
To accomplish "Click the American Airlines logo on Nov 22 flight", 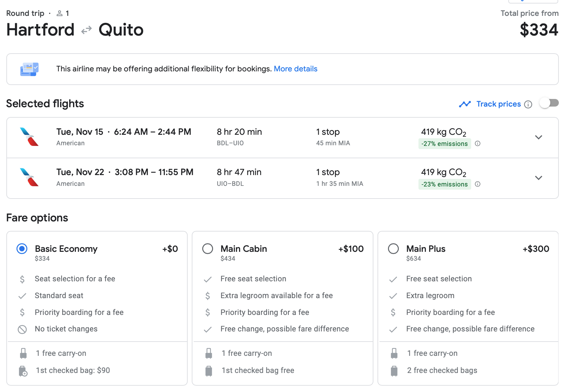I will point(29,177).
